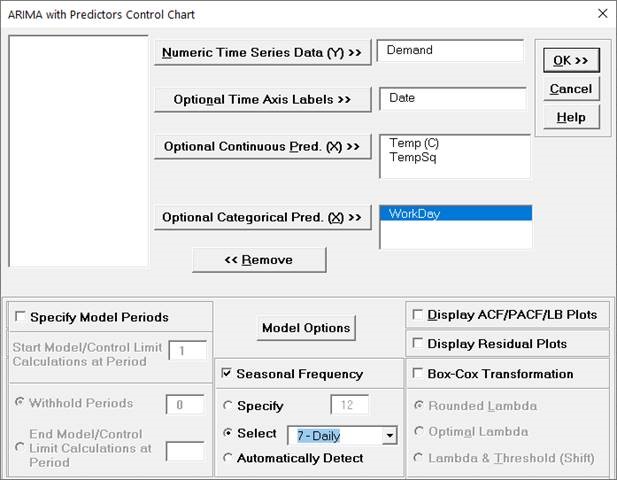Select the Specify seasonal frequency radio
617x480 pixels.
tap(230, 406)
